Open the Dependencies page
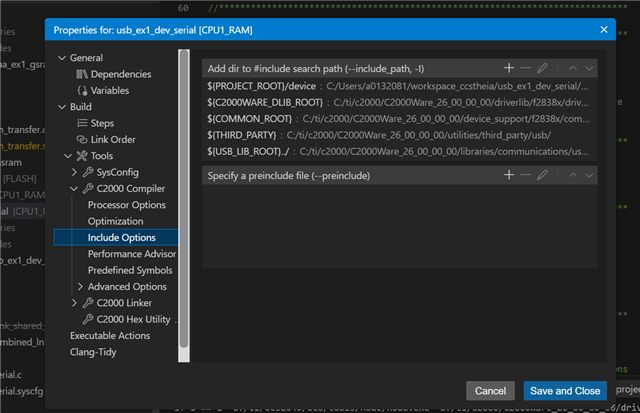The width and height of the screenshot is (640, 413). tap(121, 74)
